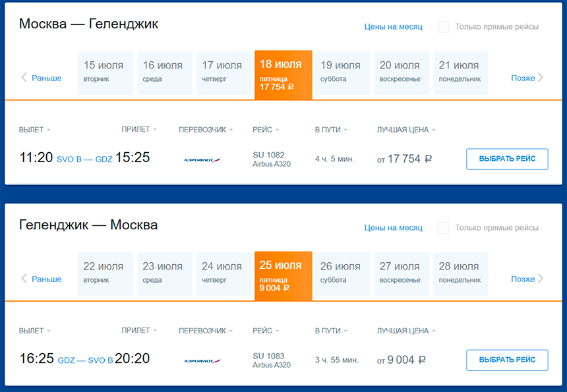The height and width of the screenshot is (392, 567).
Task: Open Цены на месяц for Москва — Геленджик
Action: coord(394,27)
